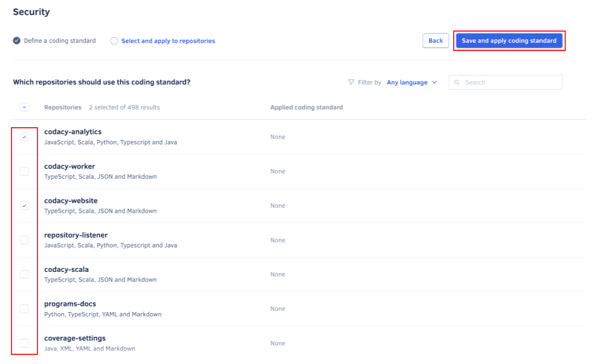Select the codacy-worker repository
The image size is (592, 364).
[24, 171]
